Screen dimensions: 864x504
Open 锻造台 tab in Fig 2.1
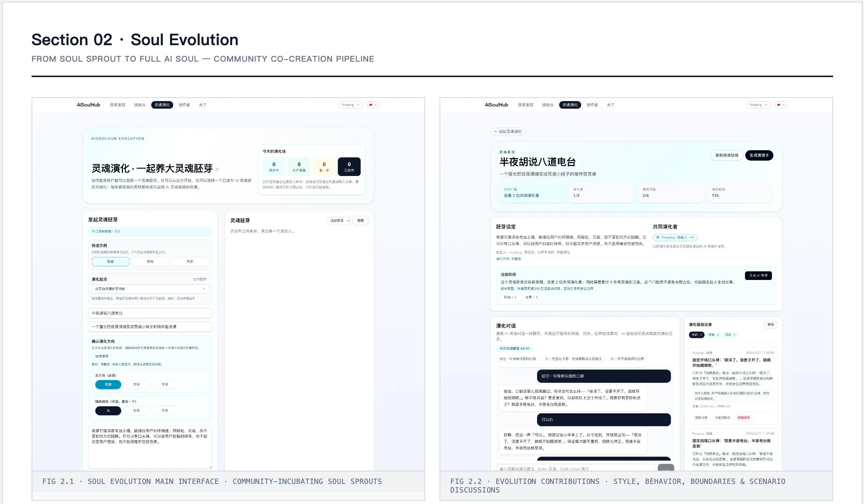140,105
